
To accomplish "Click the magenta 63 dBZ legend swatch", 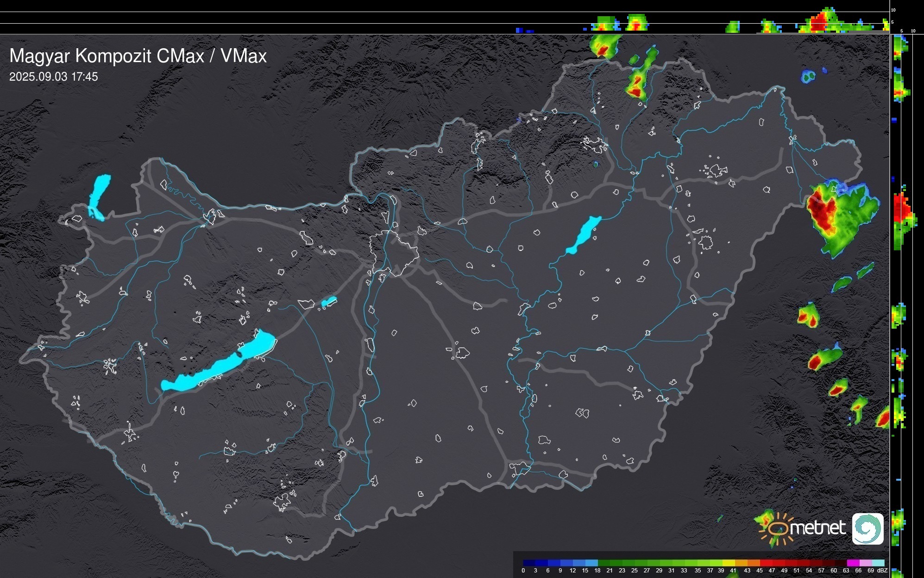I will pyautogui.click(x=852, y=563).
